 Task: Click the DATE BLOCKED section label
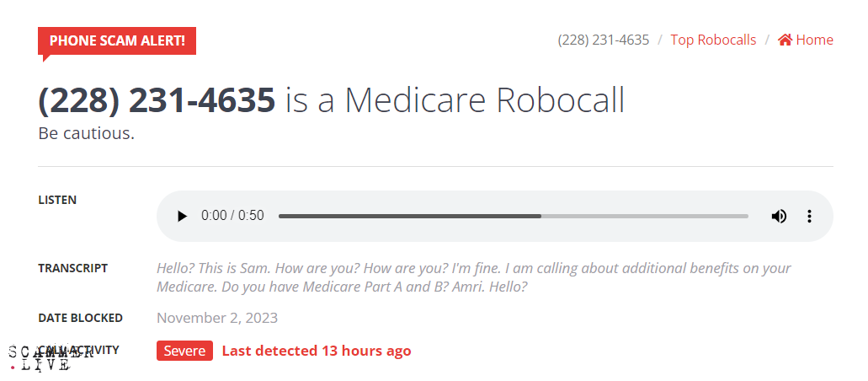pyautogui.click(x=80, y=318)
